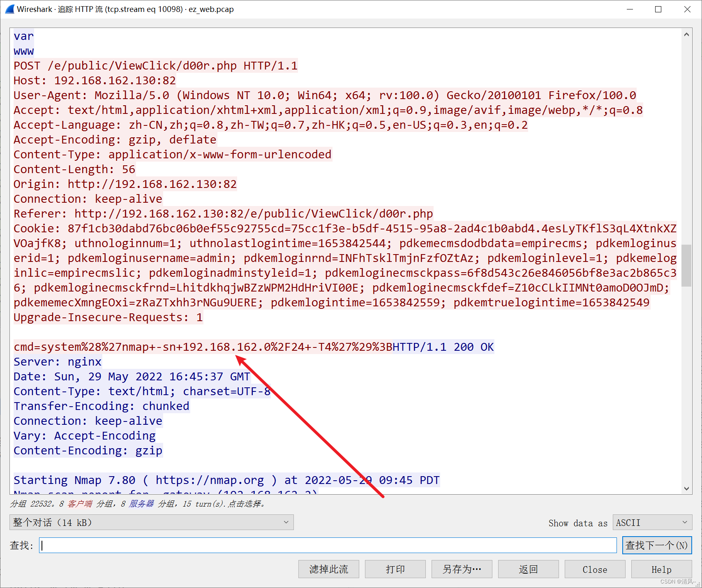Click the POST /e/public/ViewClick/d00r.php request line
702x588 pixels.
(x=155, y=66)
